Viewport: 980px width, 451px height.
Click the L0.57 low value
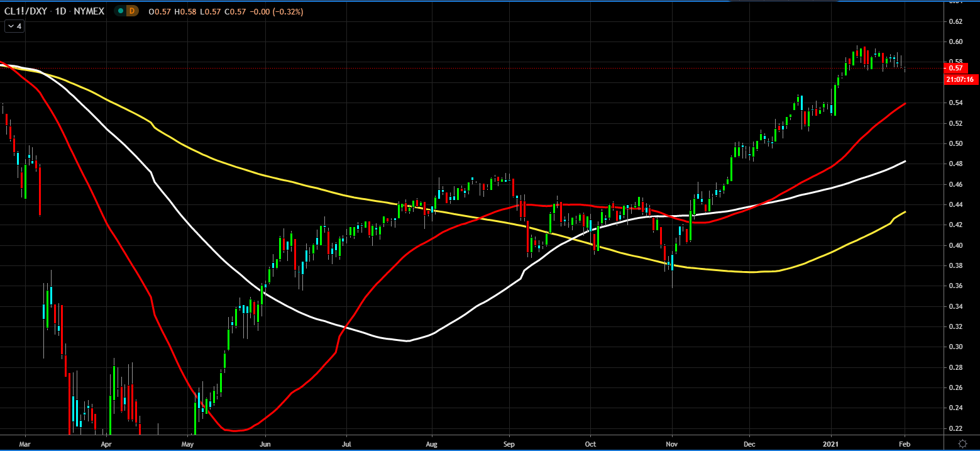tap(211, 11)
